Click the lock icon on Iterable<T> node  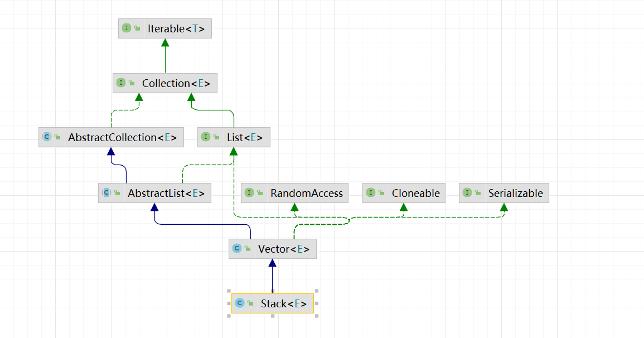[x=137, y=28]
